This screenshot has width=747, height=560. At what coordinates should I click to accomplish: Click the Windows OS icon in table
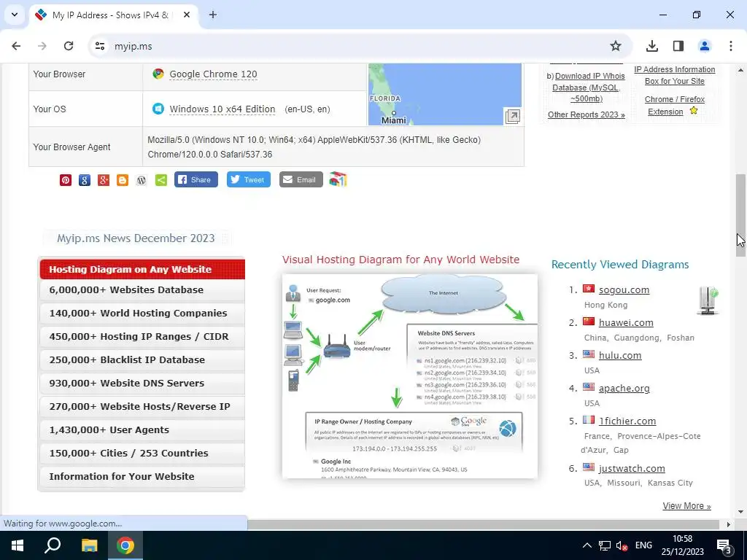click(158, 109)
